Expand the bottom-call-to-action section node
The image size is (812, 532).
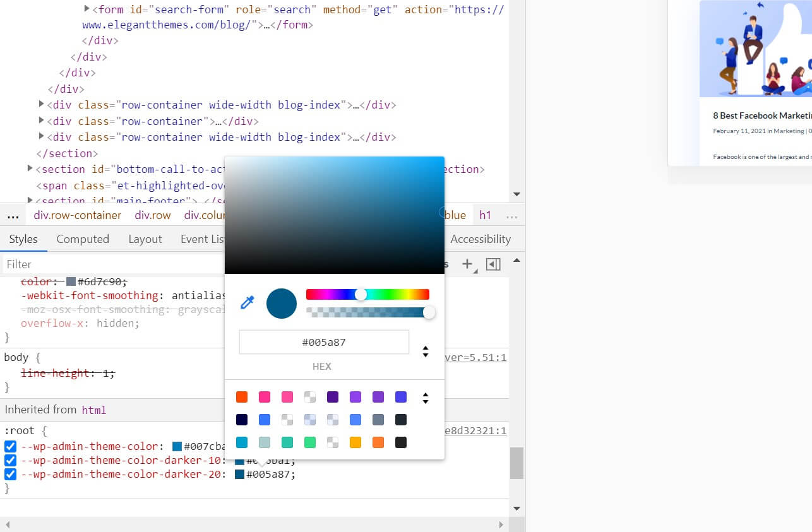click(x=30, y=168)
